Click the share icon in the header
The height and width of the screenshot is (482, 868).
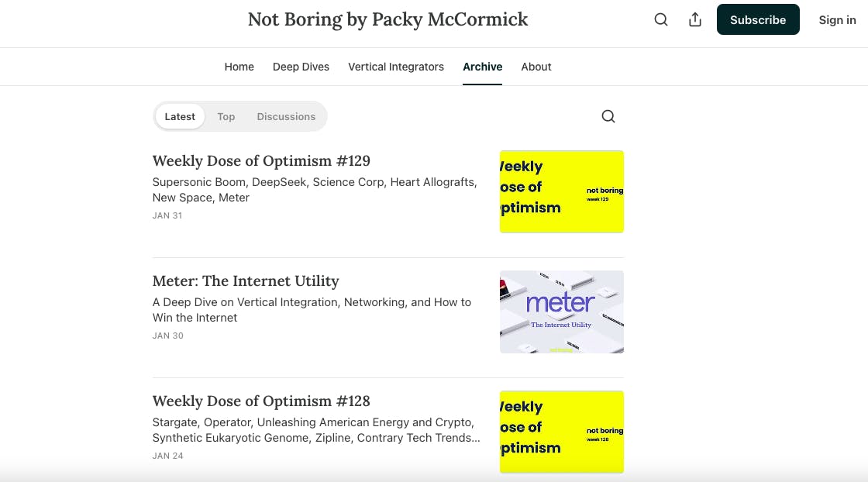coord(695,20)
